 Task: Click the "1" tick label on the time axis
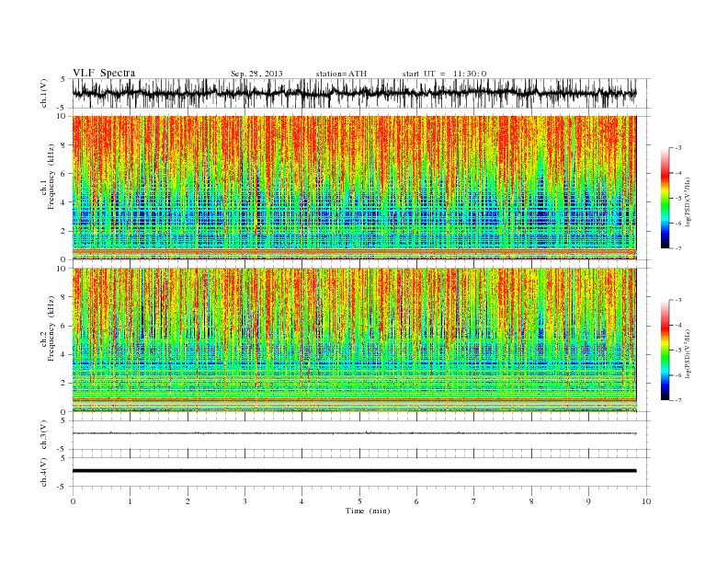coord(130,501)
